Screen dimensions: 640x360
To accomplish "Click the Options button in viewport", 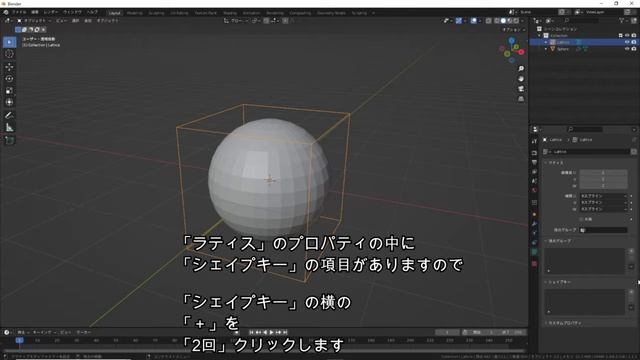I will [x=514, y=30].
